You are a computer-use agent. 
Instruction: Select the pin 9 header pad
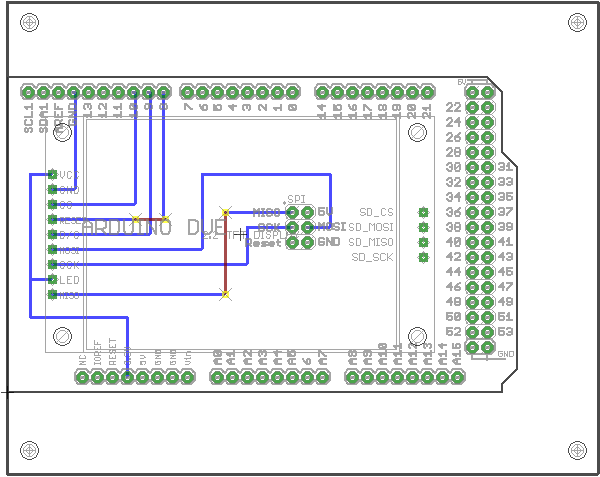tap(148, 92)
